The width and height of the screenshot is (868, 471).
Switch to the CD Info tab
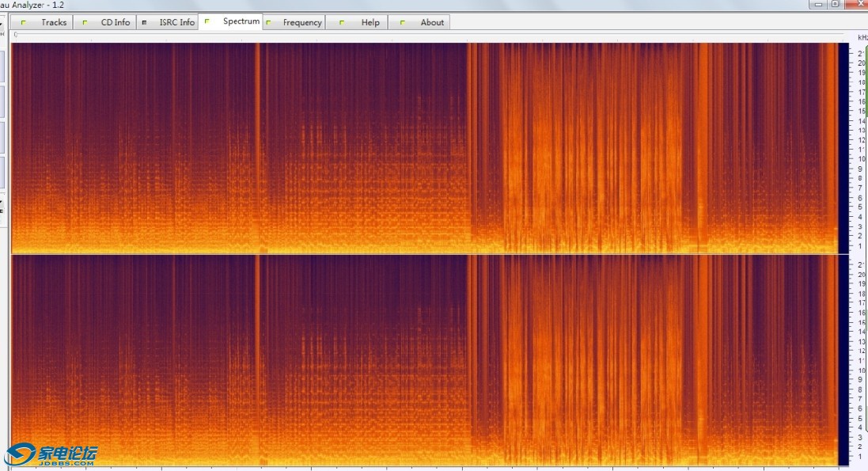pos(115,22)
